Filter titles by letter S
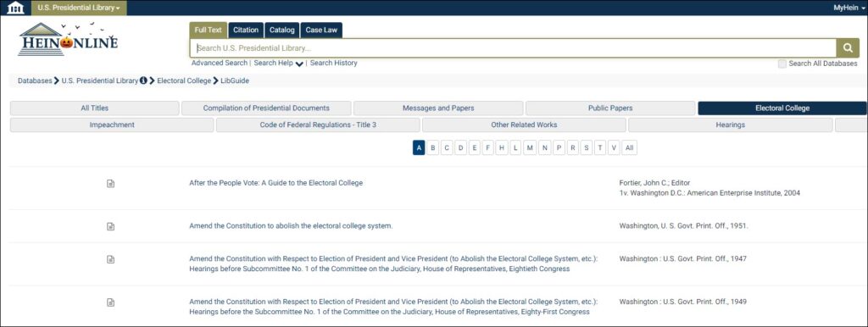The image size is (868, 327). click(587, 148)
